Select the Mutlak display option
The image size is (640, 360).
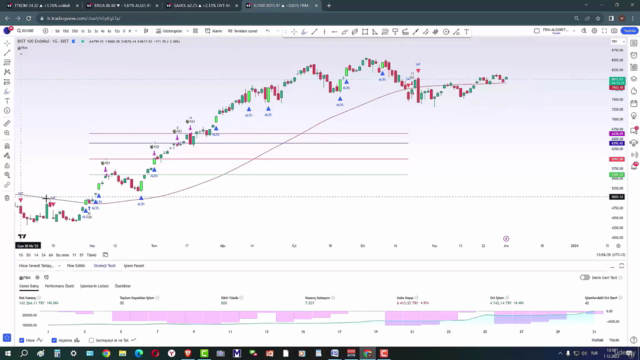point(597,340)
